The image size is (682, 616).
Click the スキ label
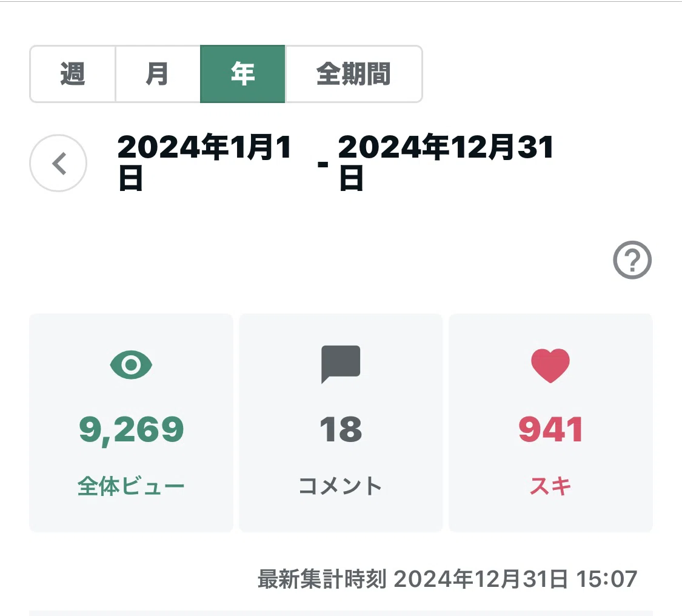pyautogui.click(x=550, y=486)
